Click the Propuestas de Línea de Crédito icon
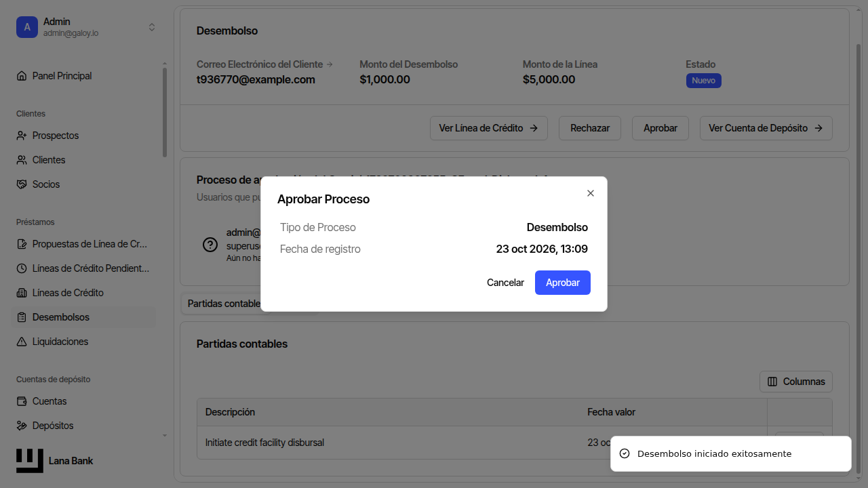Image resolution: width=868 pixels, height=488 pixels. pos(22,244)
